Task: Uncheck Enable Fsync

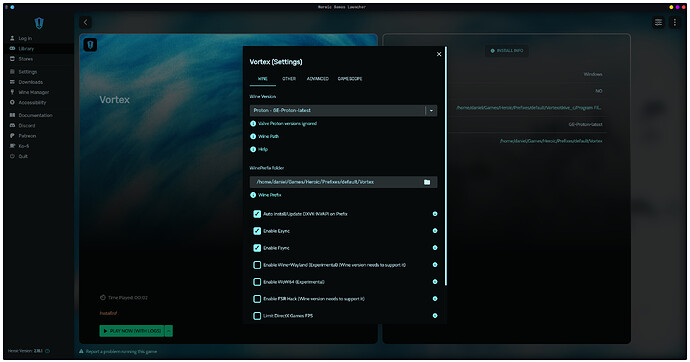Action: 257,248
